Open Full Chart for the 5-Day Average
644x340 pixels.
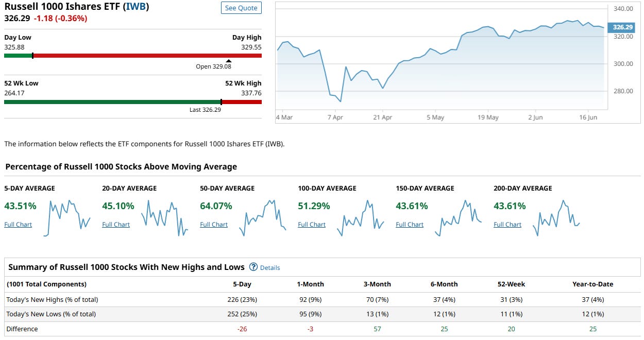18,225
